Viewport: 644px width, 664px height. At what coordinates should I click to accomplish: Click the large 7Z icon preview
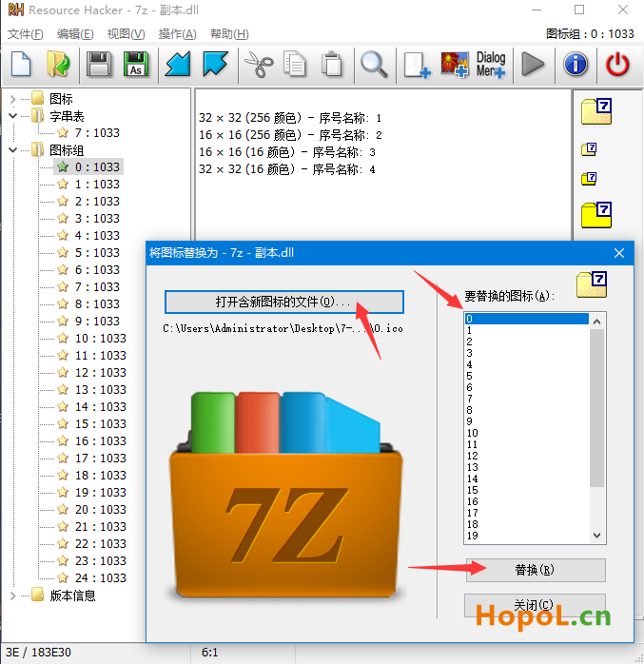(285, 495)
